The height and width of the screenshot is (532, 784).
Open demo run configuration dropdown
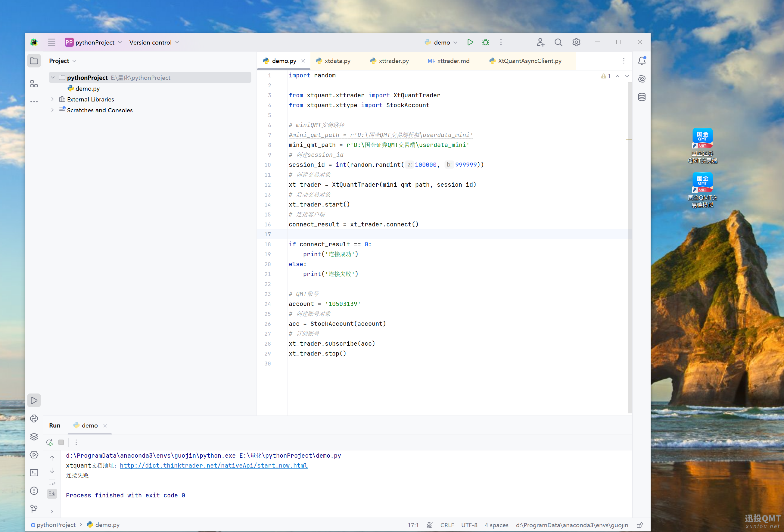[x=441, y=42]
